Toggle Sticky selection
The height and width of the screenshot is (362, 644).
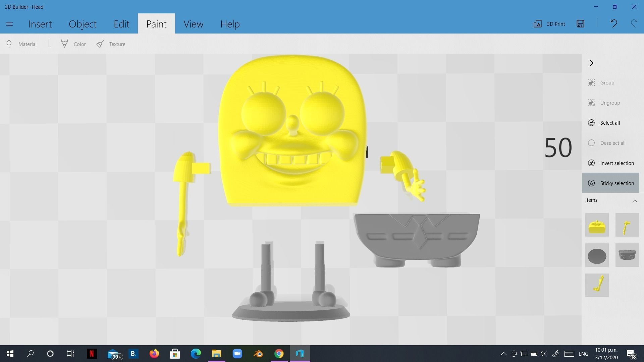(610, 183)
